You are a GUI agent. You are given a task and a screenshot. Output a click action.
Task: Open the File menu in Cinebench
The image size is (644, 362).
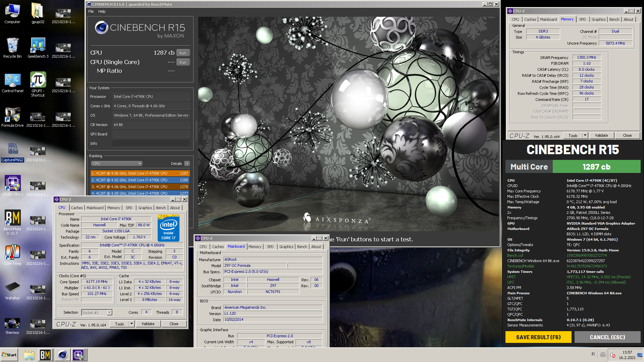(x=91, y=11)
